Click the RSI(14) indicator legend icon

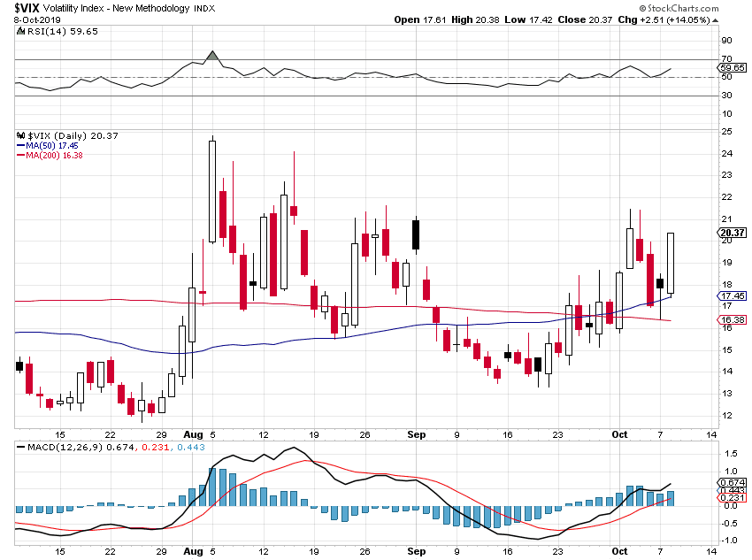tap(20, 31)
